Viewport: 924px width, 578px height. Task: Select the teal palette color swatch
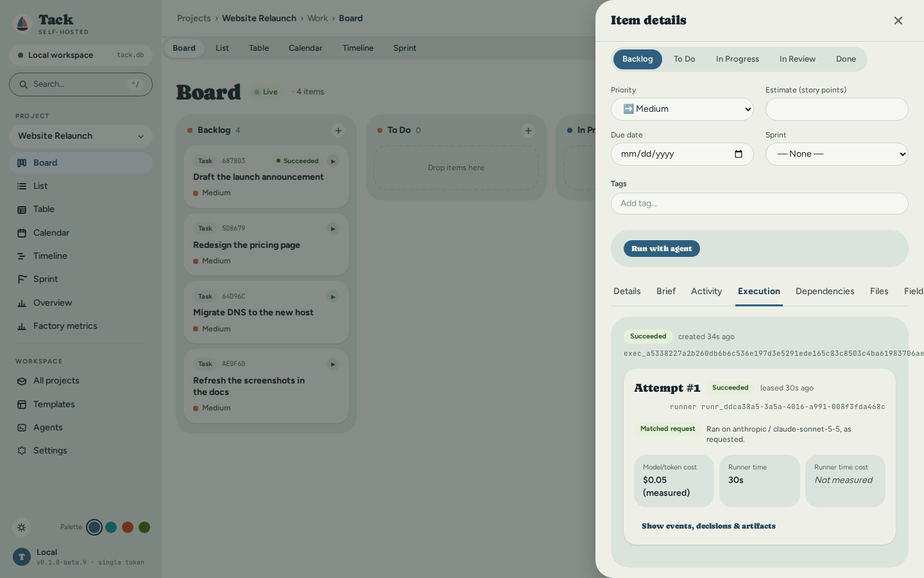[111, 527]
